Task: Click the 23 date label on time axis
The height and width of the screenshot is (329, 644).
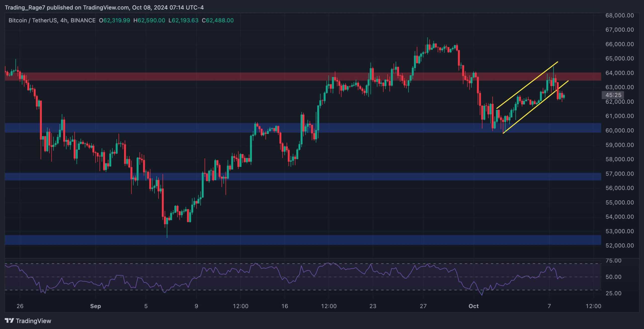Action: pyautogui.click(x=373, y=306)
